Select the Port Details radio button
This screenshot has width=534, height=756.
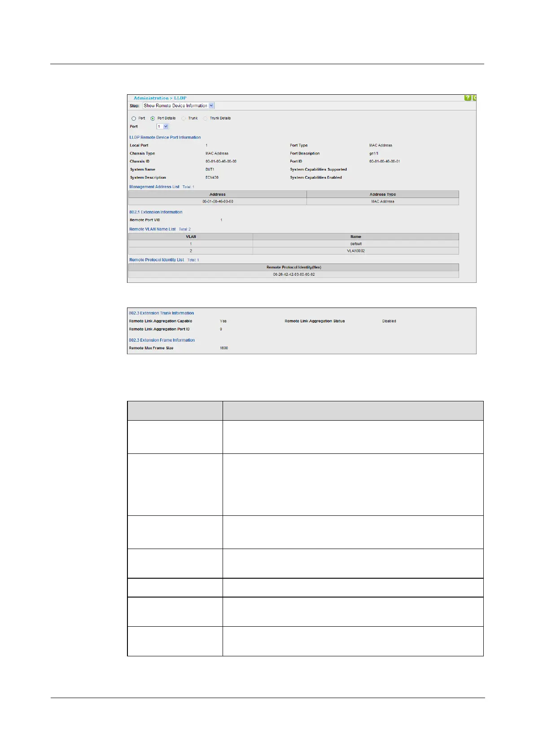coord(153,119)
